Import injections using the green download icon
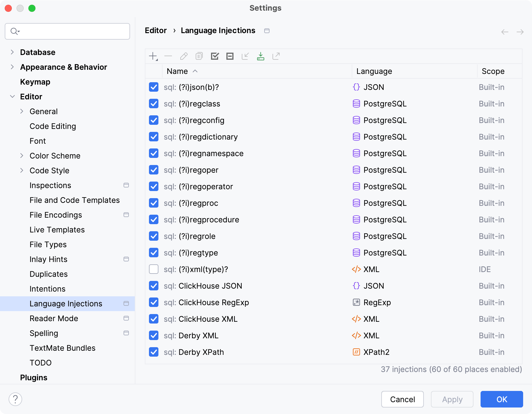The width and height of the screenshot is (532, 414). pos(261,56)
